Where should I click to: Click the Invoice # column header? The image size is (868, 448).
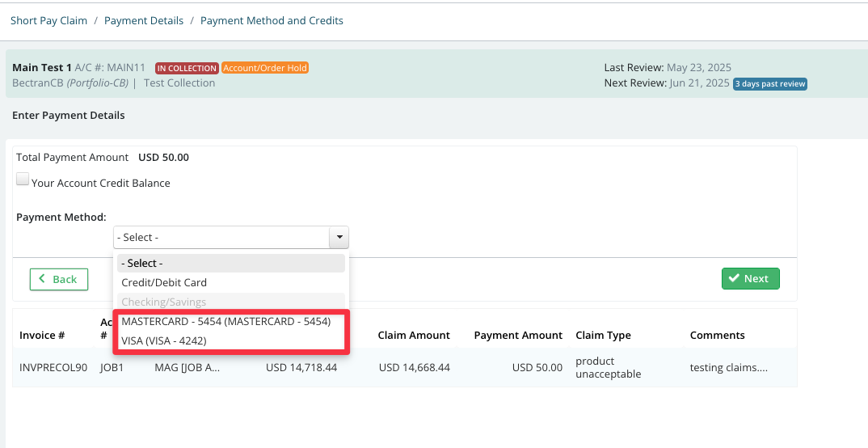coord(42,335)
